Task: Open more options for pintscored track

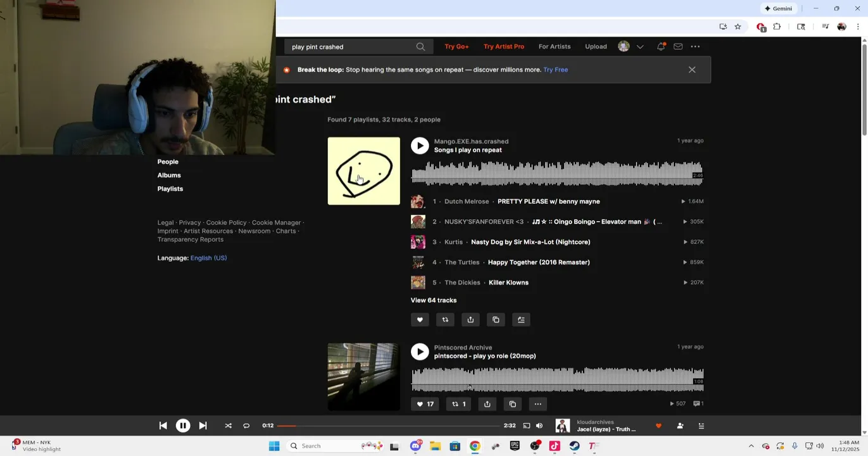Action: 538,404
